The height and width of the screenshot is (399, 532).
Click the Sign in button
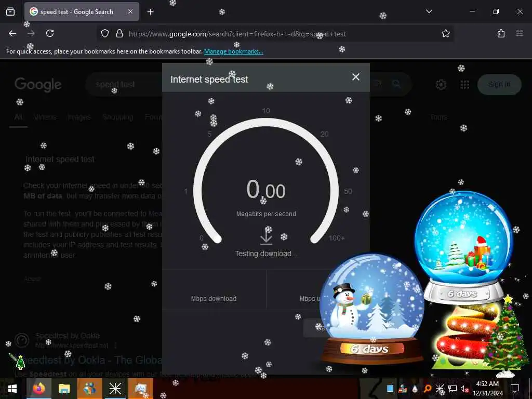(x=499, y=85)
